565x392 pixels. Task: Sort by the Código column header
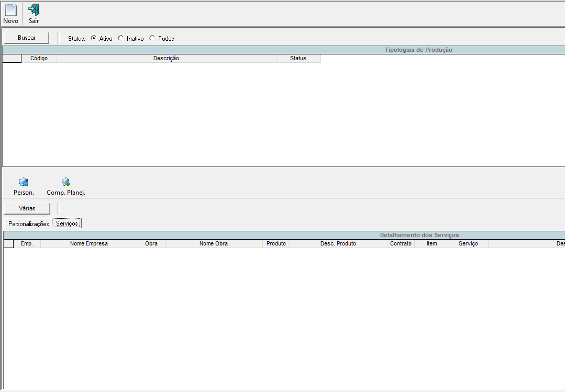click(x=39, y=59)
